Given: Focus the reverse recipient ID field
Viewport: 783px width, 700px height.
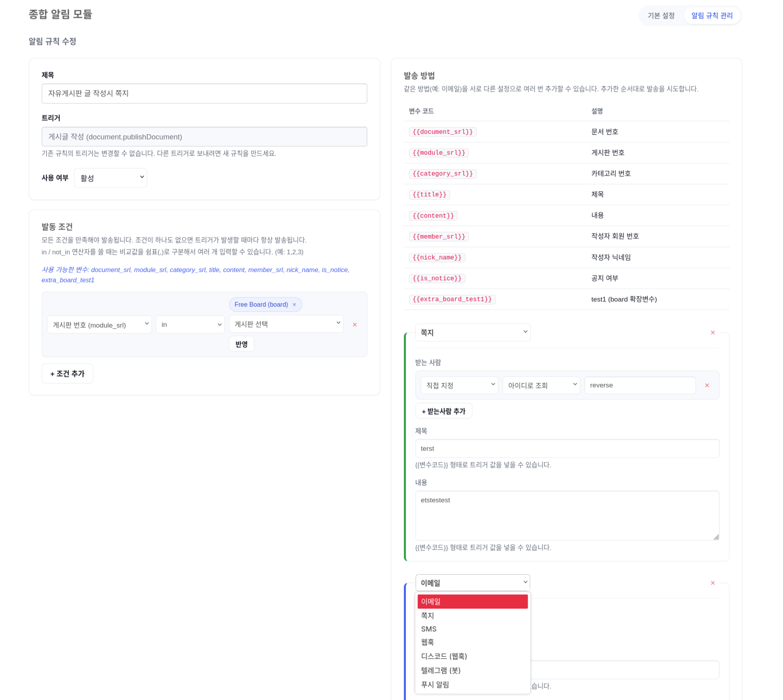Looking at the screenshot, I should (639, 385).
